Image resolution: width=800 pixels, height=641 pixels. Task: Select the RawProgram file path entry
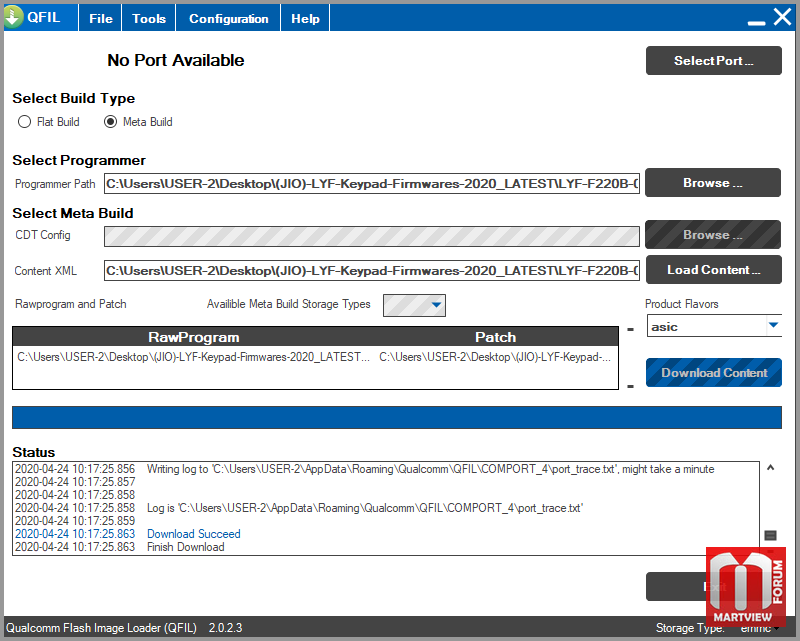pos(194,357)
